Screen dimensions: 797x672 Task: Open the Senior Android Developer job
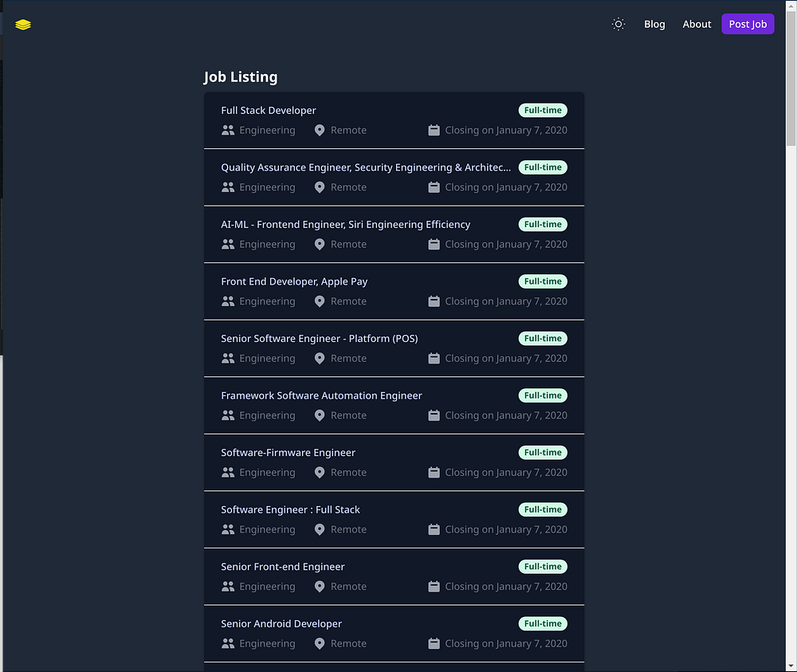281,623
